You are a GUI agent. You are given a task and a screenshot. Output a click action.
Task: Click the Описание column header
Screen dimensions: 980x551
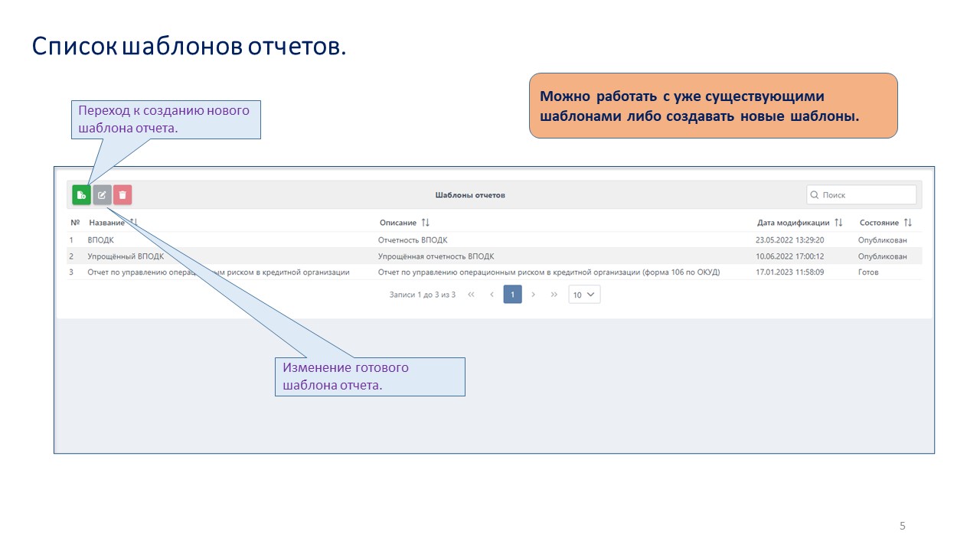click(398, 223)
